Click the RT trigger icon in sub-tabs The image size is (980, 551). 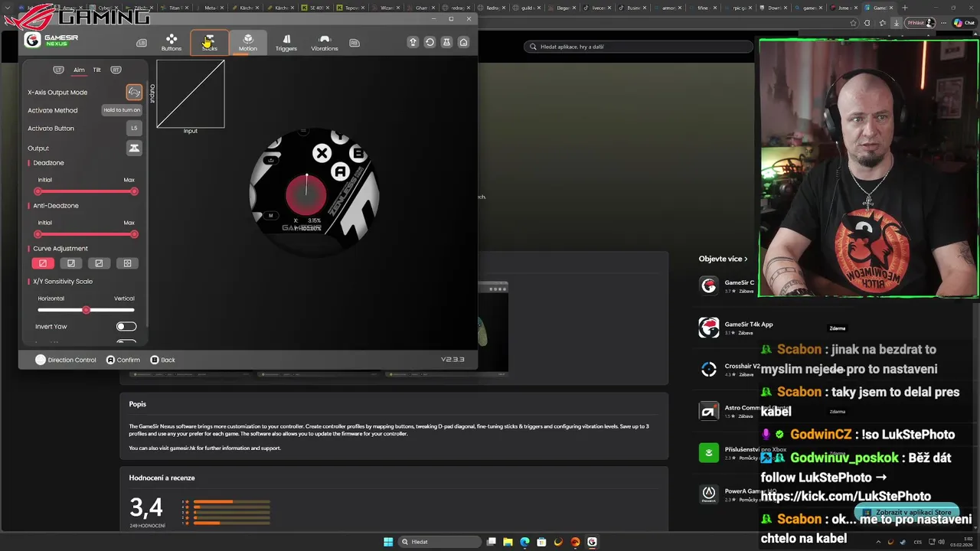tap(116, 70)
